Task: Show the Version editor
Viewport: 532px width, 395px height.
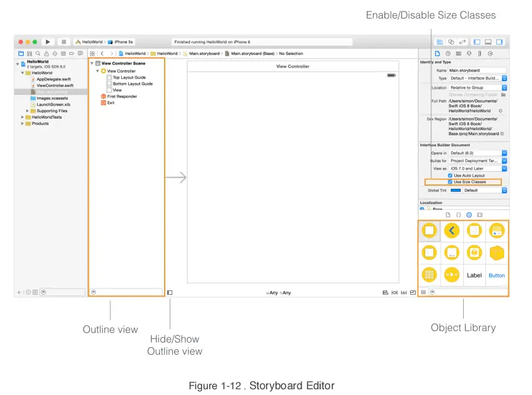Action: tap(462, 41)
